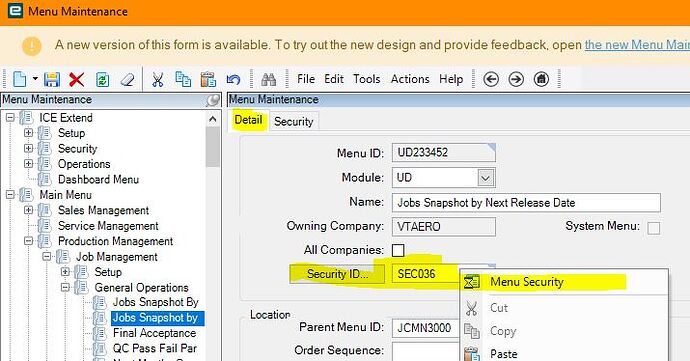Select Paste in the context menu
Image resolution: width=690 pixels, height=361 pixels.
tap(564, 354)
